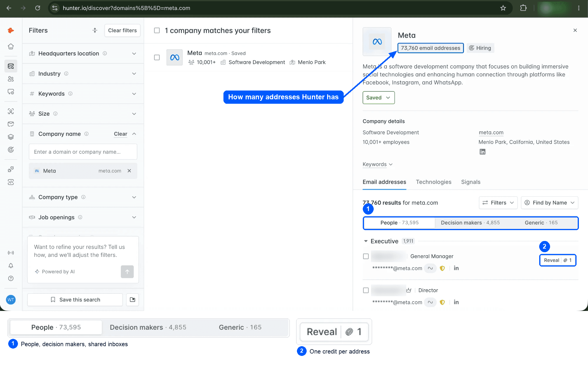Open the Director's LinkedIn profile icon

[456, 302]
